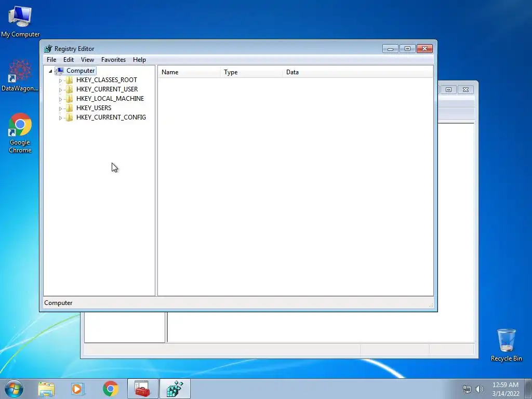Screen dimensions: 532x399
Task: Click the HKEY_USERS folder icon
Action: click(x=69, y=108)
